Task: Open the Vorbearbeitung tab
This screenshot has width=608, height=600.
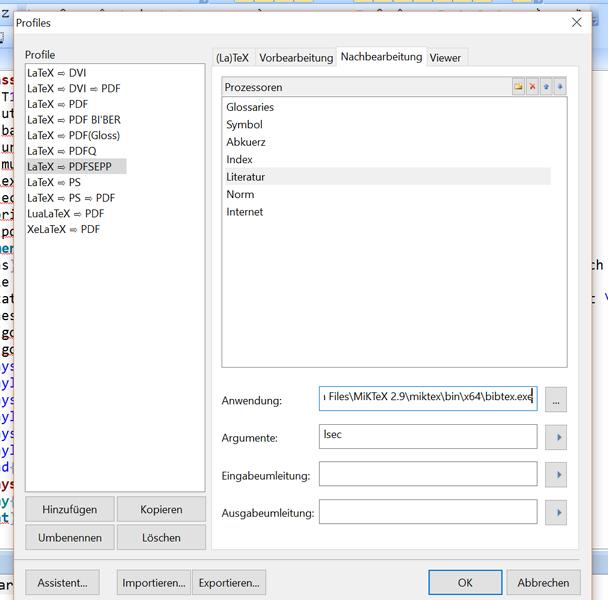Action: 296,58
